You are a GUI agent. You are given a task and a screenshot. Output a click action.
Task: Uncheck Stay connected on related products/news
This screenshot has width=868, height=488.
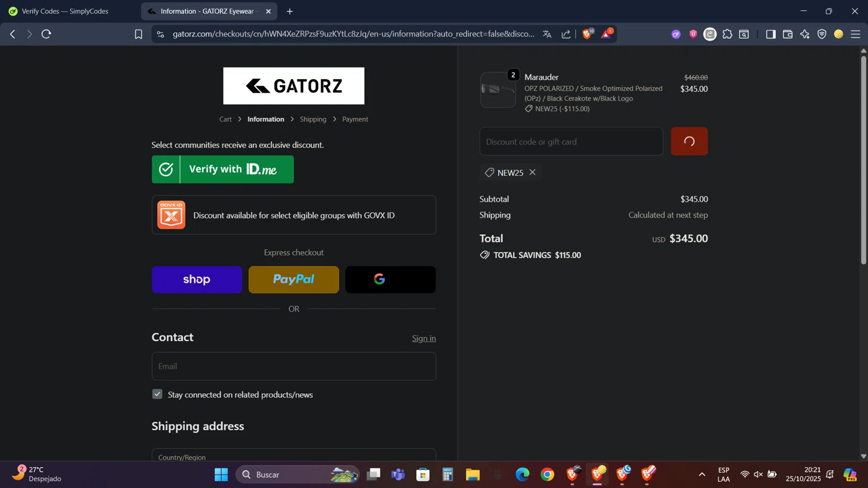(157, 394)
